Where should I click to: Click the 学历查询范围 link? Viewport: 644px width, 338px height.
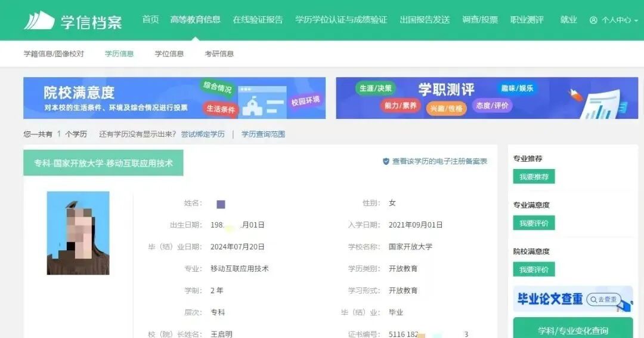(264, 134)
